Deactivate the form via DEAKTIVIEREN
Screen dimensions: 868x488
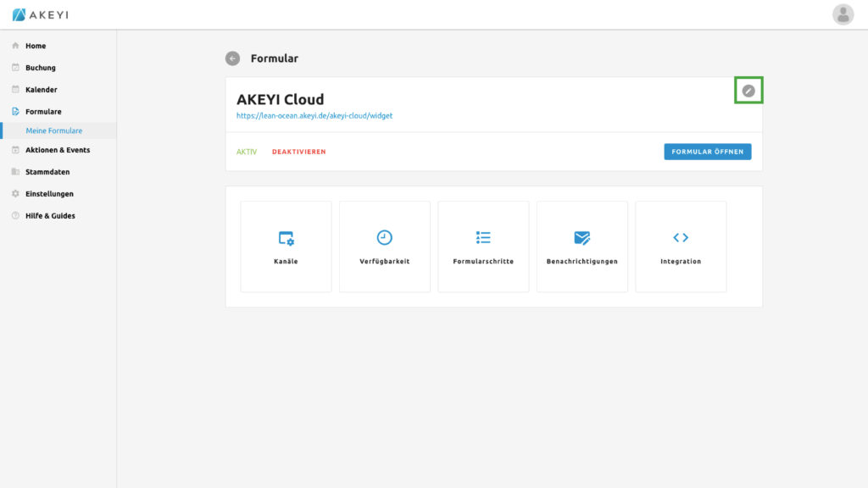[x=298, y=152]
